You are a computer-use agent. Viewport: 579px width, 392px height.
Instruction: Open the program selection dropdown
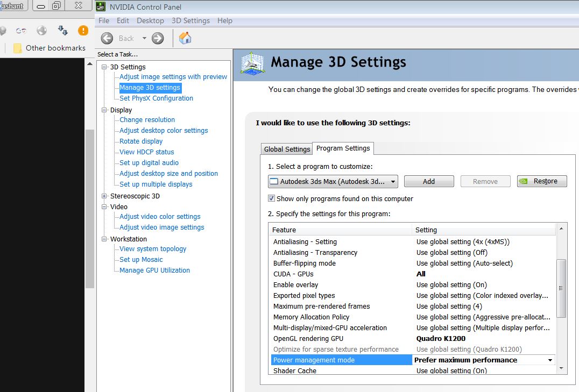point(333,181)
